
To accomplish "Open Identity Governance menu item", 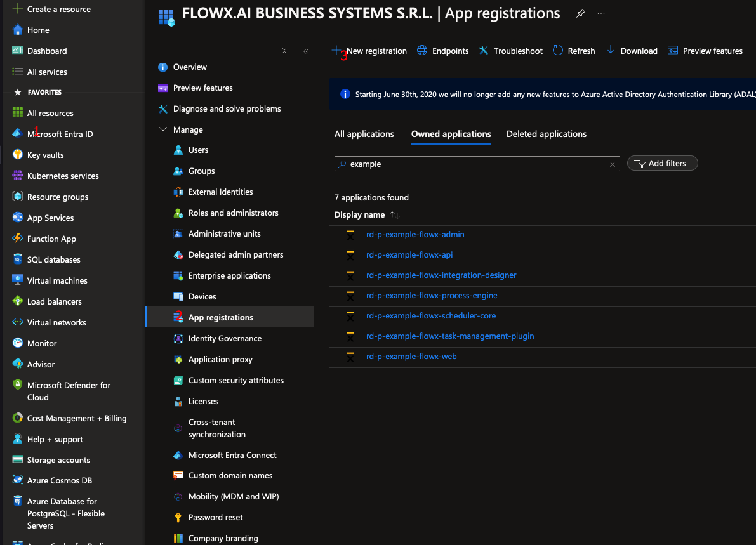I will (225, 338).
